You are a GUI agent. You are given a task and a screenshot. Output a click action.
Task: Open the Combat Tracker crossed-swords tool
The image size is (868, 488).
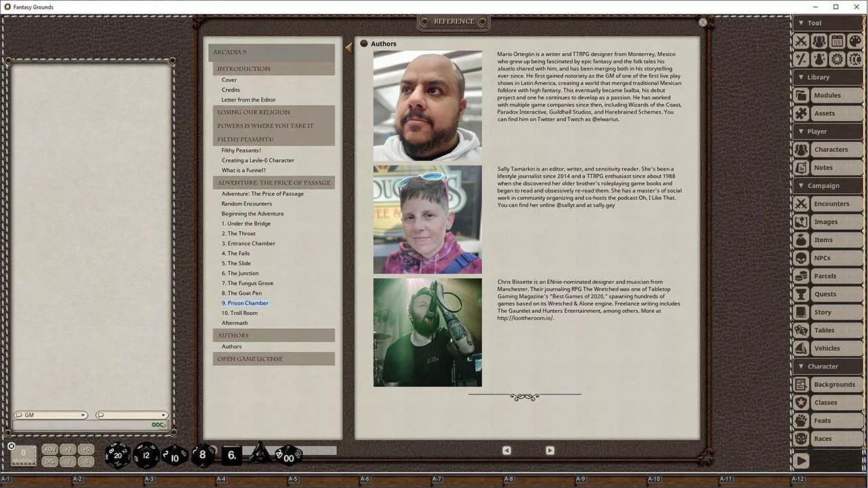pyautogui.click(x=801, y=41)
